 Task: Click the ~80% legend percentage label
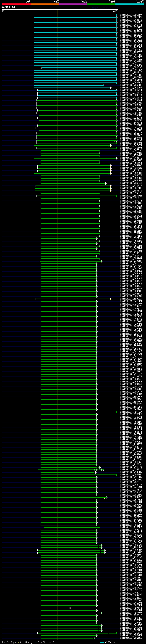pos(112,2)
